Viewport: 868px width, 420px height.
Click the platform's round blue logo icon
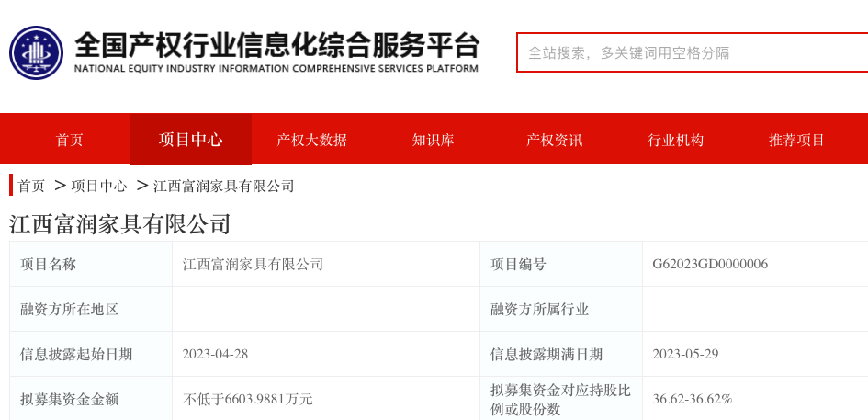coord(36,52)
